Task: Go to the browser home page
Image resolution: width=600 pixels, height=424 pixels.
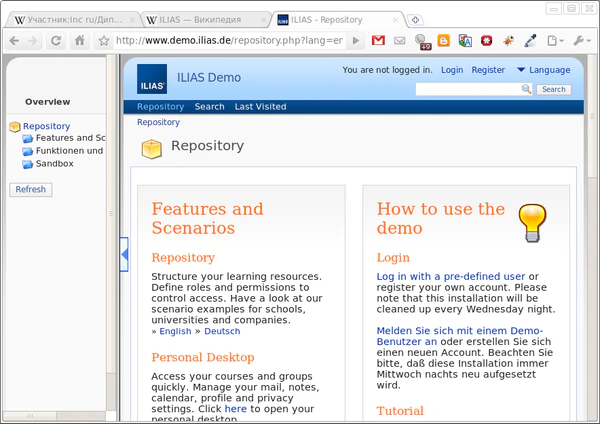Action: pos(80,41)
